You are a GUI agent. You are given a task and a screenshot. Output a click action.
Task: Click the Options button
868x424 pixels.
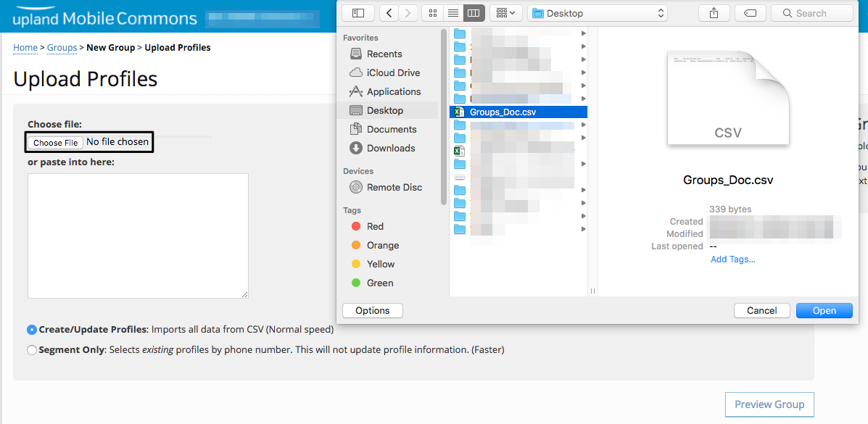[373, 310]
